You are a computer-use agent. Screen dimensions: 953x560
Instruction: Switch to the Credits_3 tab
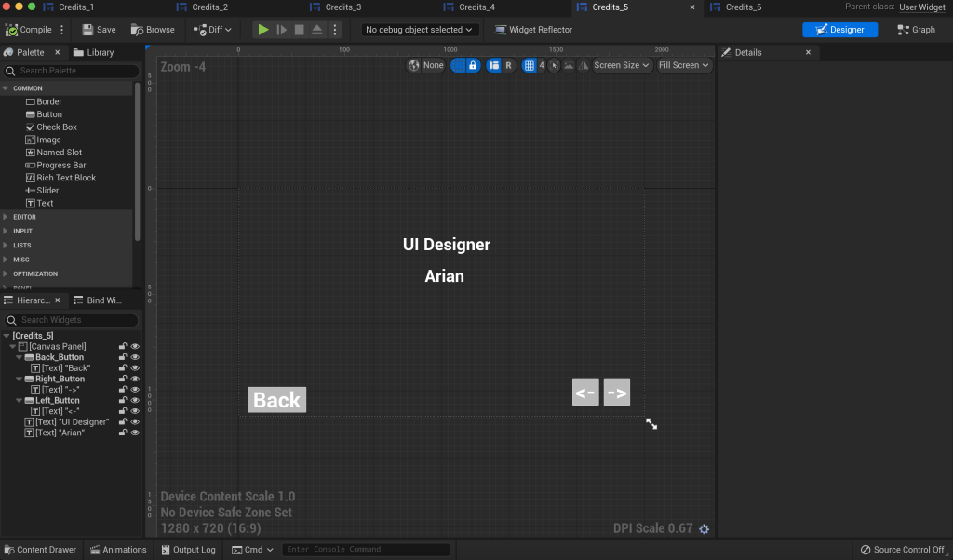(342, 7)
